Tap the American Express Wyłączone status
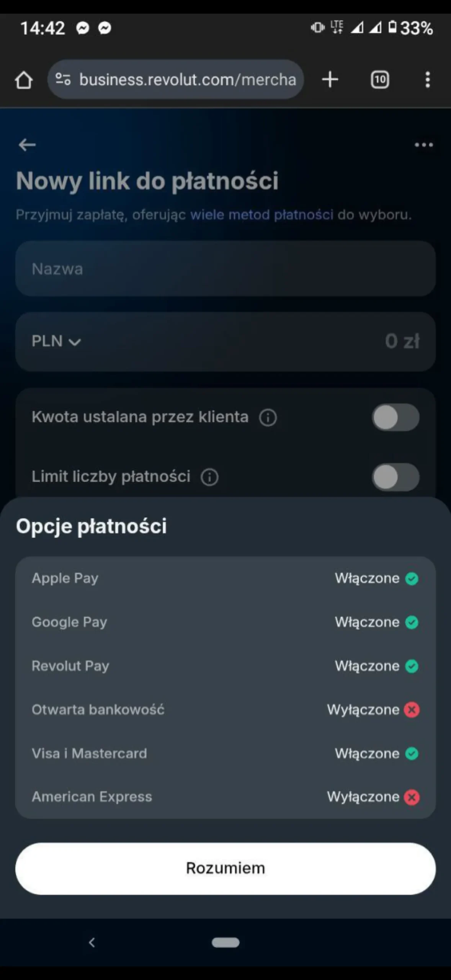 point(373,797)
